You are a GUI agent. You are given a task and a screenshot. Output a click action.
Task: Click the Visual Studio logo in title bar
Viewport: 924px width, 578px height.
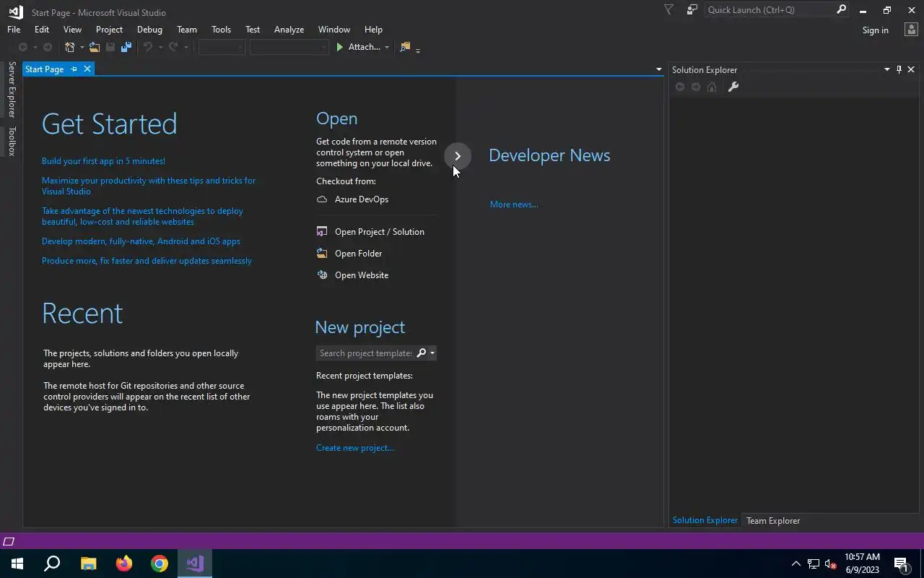pos(15,12)
